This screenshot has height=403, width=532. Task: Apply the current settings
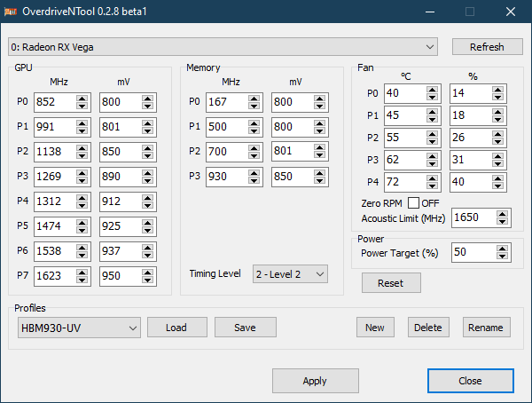[x=315, y=381]
